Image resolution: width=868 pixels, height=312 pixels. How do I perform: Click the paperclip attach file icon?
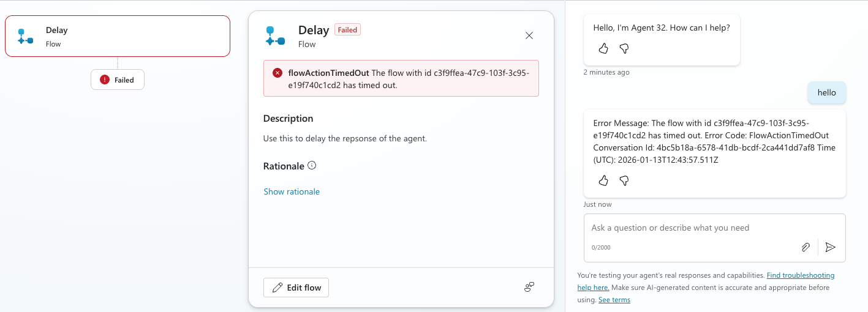coord(806,247)
